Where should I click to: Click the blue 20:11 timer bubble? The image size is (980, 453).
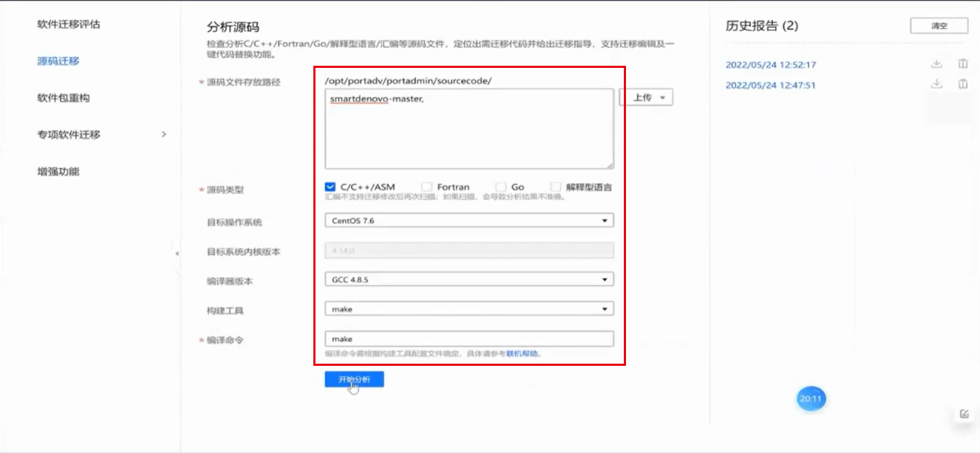(811, 399)
